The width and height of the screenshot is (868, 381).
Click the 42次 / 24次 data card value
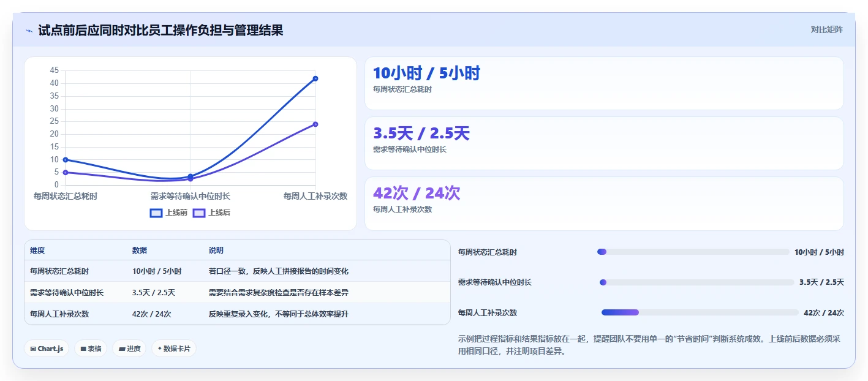click(417, 194)
